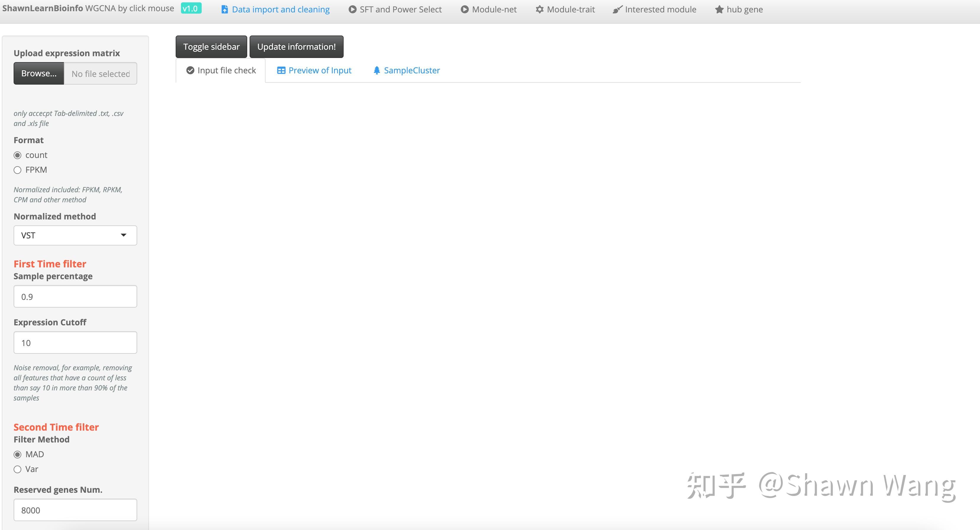Click the Update information! button

(x=296, y=47)
